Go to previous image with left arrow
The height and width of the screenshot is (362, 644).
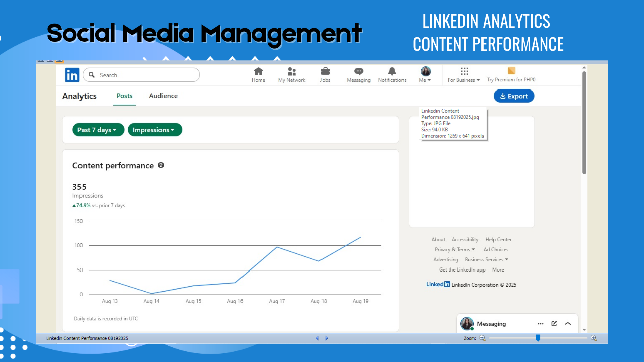(317, 338)
